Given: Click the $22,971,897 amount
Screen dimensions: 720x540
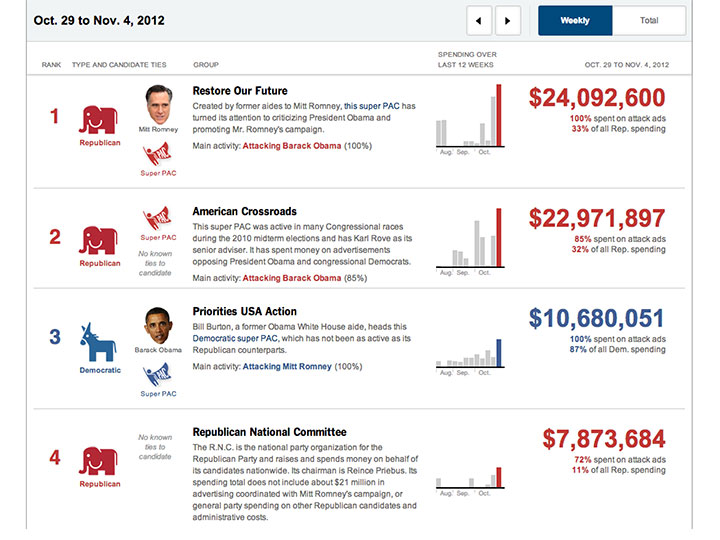Looking at the screenshot, I should click(596, 219).
